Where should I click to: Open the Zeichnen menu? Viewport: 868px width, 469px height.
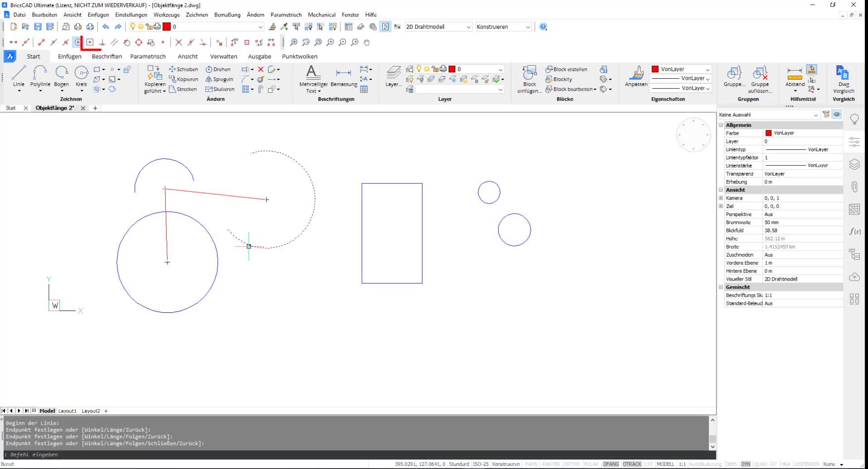(x=197, y=14)
